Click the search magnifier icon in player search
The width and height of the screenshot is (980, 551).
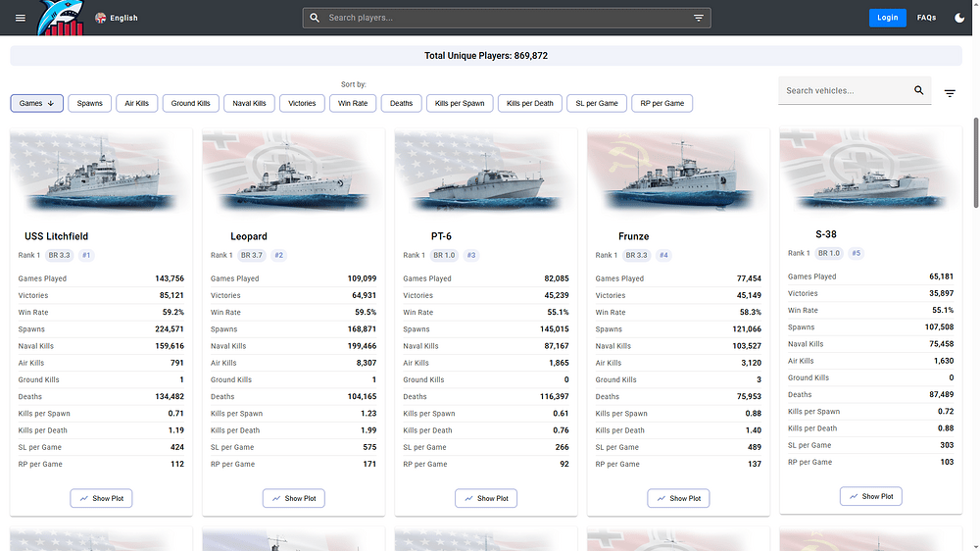pyautogui.click(x=315, y=18)
